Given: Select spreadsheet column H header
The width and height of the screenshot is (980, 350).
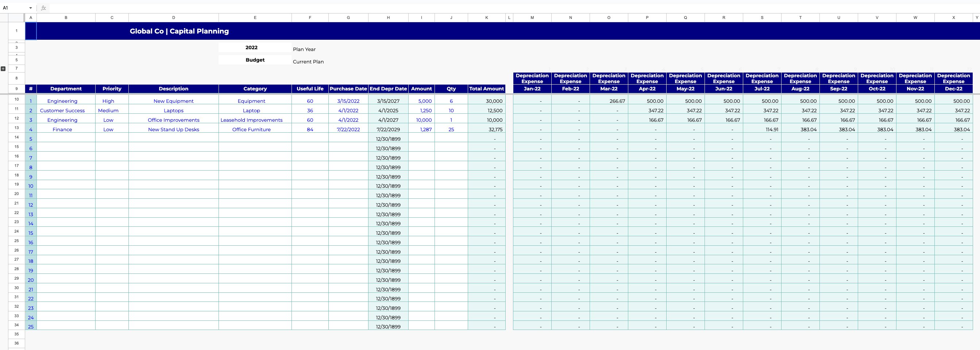Looking at the screenshot, I should click(388, 17).
